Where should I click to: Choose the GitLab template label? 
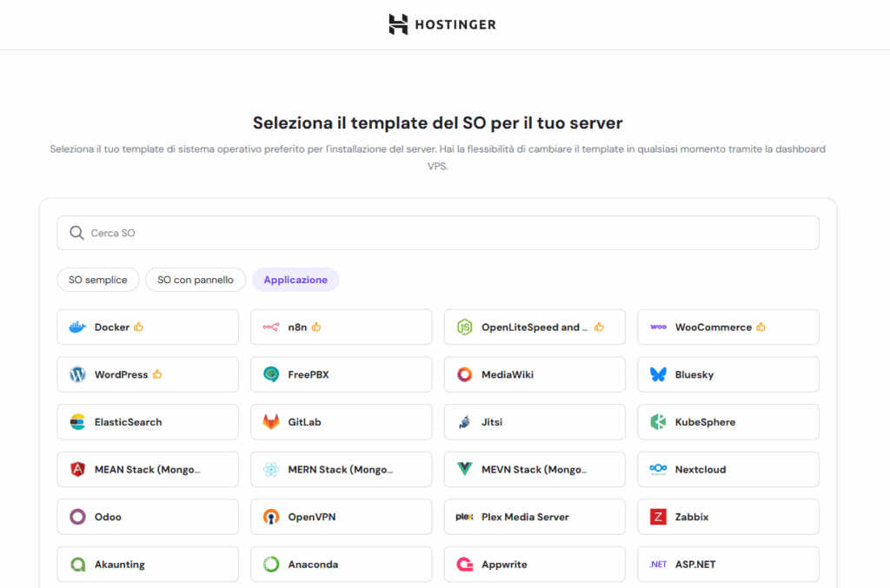[304, 422]
